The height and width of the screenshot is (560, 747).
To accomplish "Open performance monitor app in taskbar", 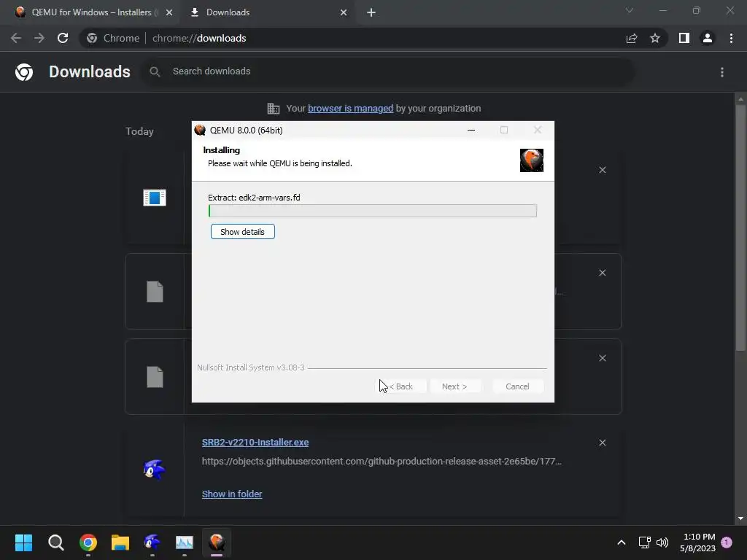I will pyautogui.click(x=185, y=542).
